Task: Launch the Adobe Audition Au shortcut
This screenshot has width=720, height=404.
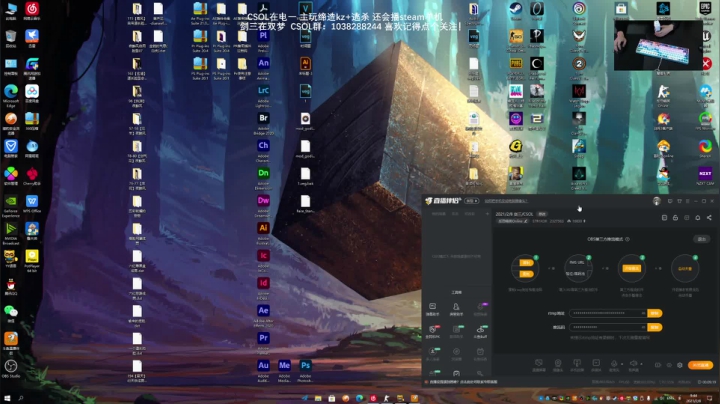Action: coord(263,370)
